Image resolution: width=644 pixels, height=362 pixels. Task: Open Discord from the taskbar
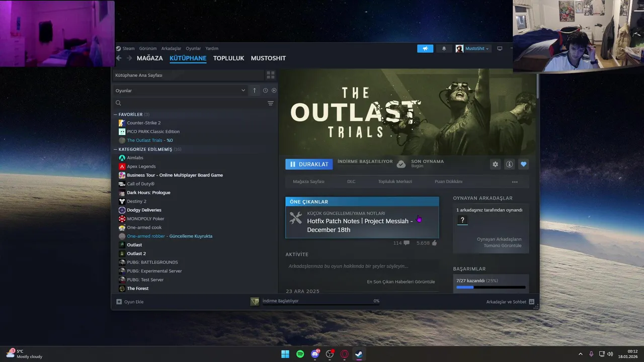click(x=315, y=354)
